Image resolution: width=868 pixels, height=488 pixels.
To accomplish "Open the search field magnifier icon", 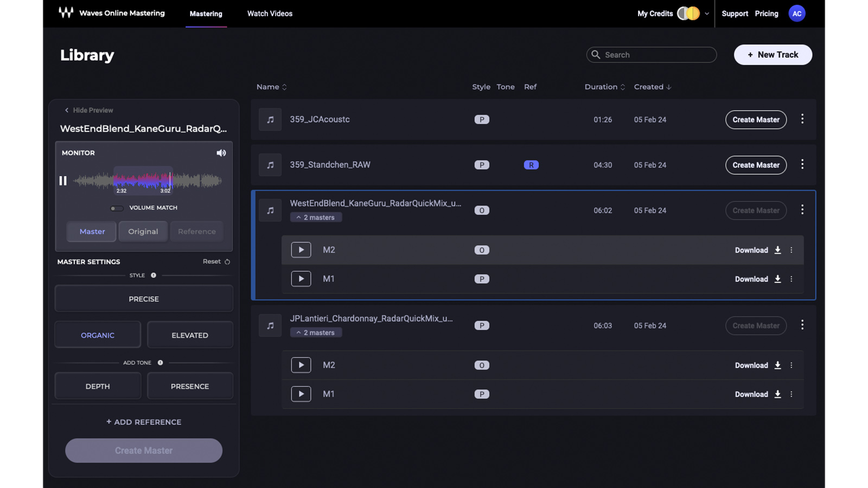I will [x=596, y=54].
